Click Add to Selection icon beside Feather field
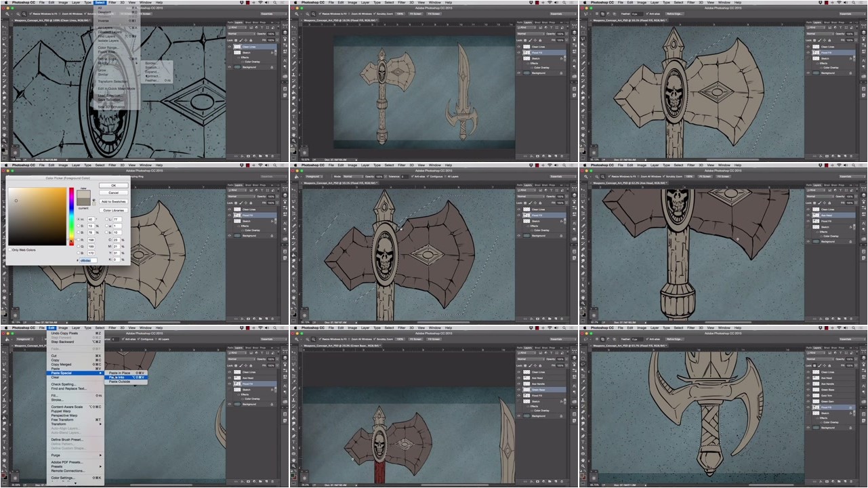The image size is (868, 488). [x=602, y=339]
